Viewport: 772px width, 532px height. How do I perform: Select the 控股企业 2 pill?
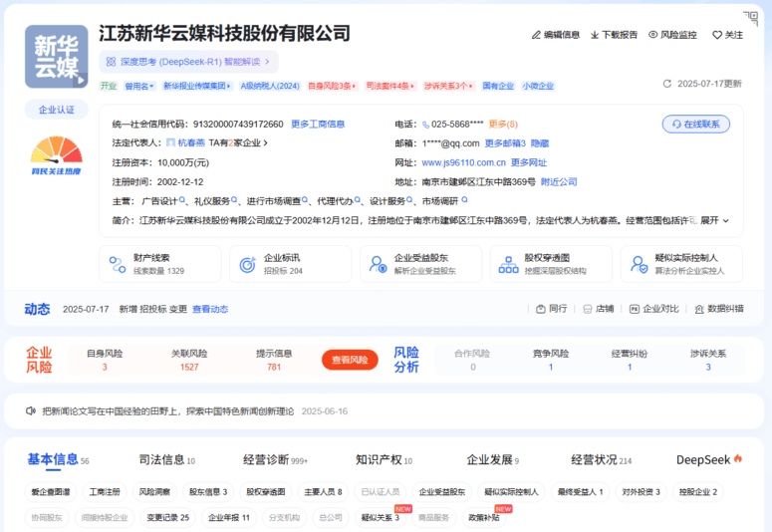pyautogui.click(x=698, y=491)
